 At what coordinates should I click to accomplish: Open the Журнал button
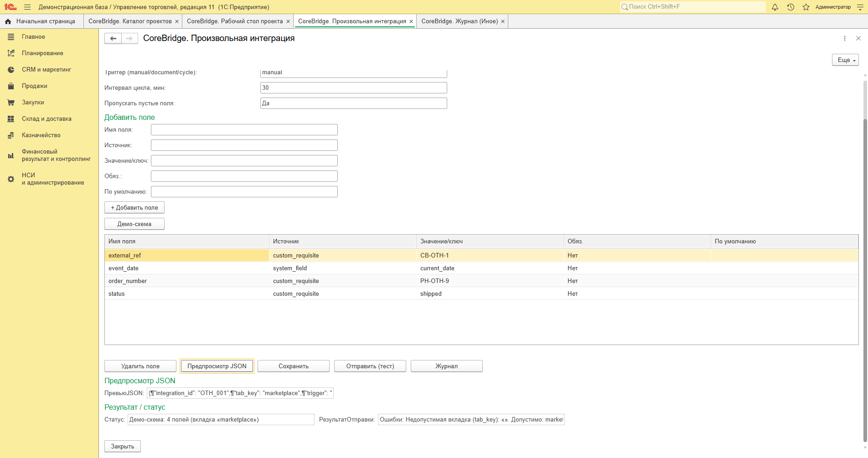coord(447,366)
